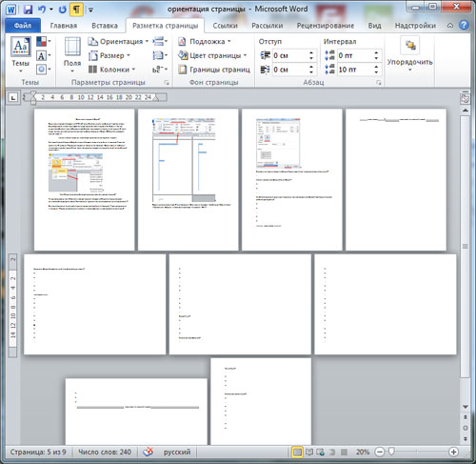This screenshot has width=476, height=464.
Task: Click the zoom in plus button
Action: [x=454, y=452]
